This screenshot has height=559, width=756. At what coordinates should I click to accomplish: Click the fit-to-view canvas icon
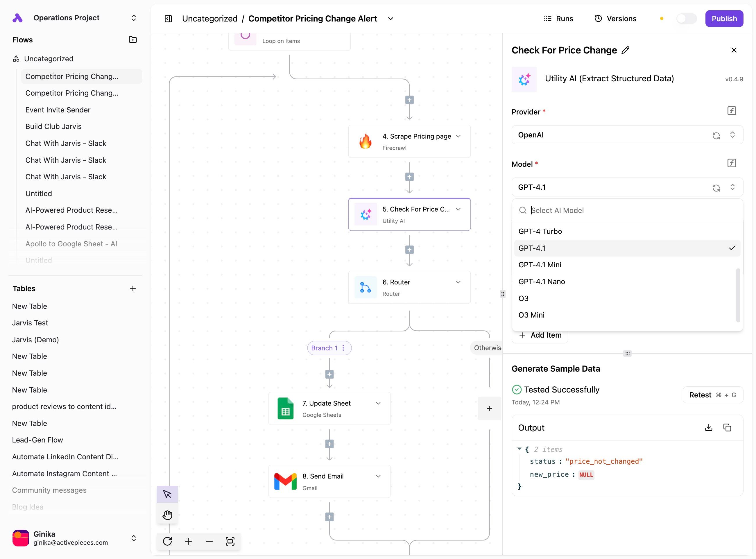pos(230,541)
